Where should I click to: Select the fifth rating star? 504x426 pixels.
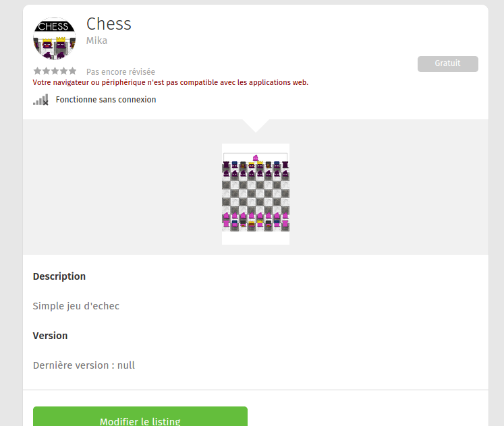pyautogui.click(x=73, y=71)
